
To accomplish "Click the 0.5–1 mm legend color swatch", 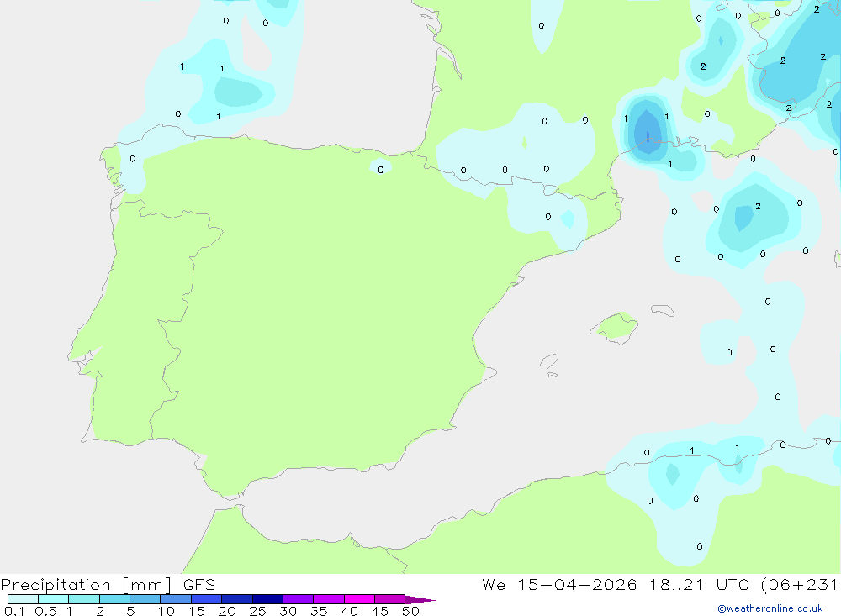I will [x=54, y=599].
